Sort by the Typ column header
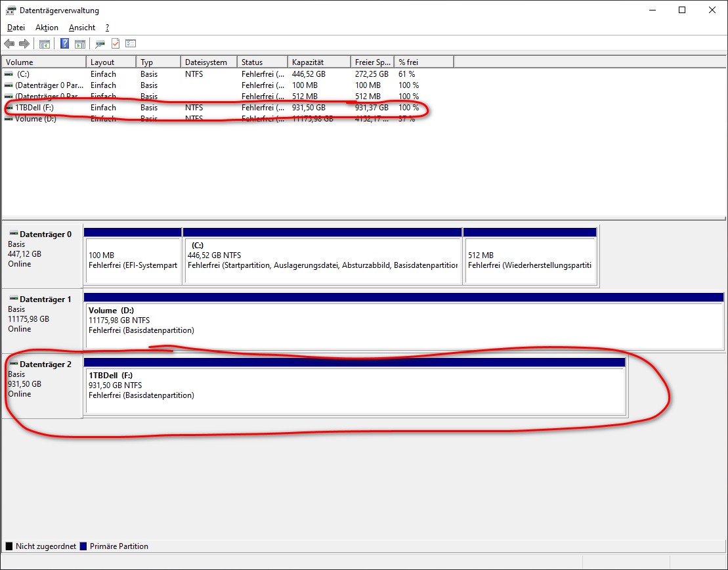728x570 pixels. 159,62
